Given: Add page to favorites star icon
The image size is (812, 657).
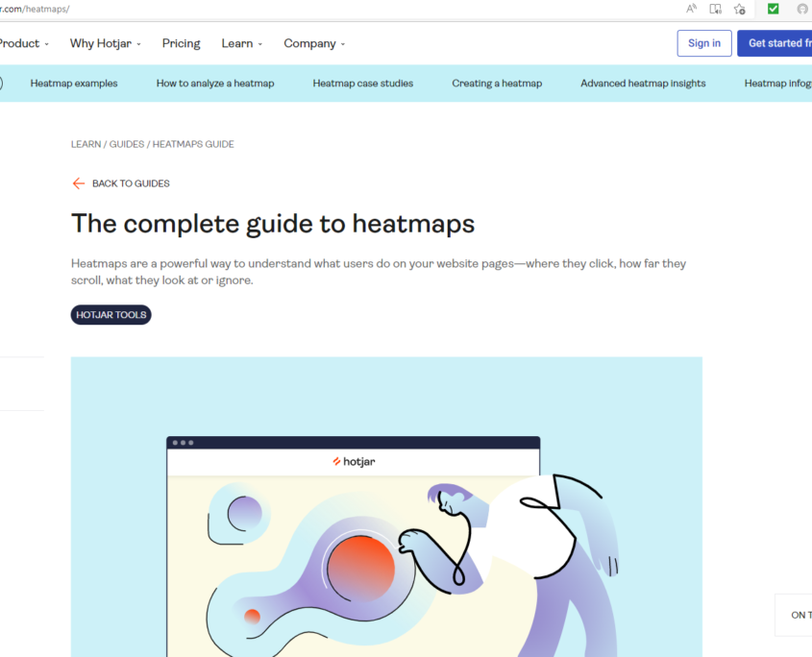Looking at the screenshot, I should tap(740, 9).
